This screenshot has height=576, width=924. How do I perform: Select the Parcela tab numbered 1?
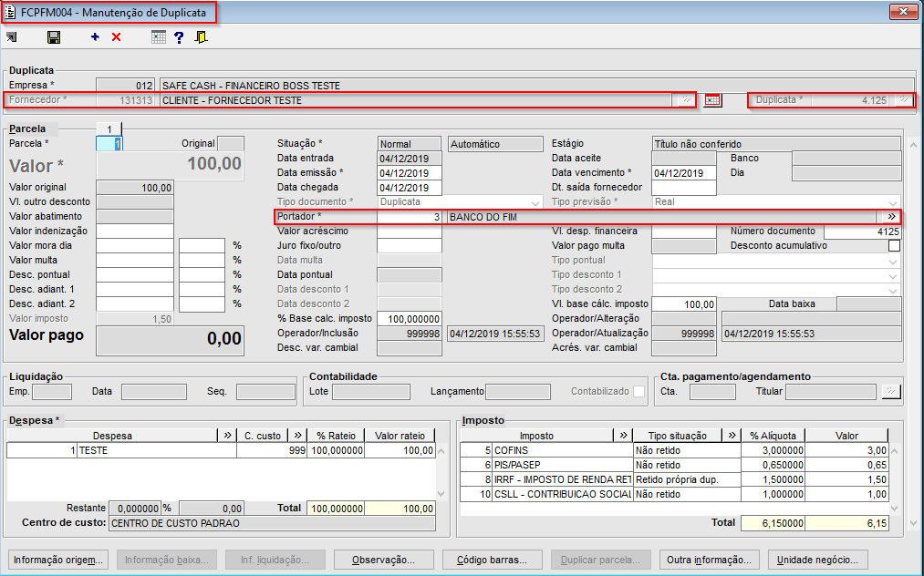tap(109, 129)
